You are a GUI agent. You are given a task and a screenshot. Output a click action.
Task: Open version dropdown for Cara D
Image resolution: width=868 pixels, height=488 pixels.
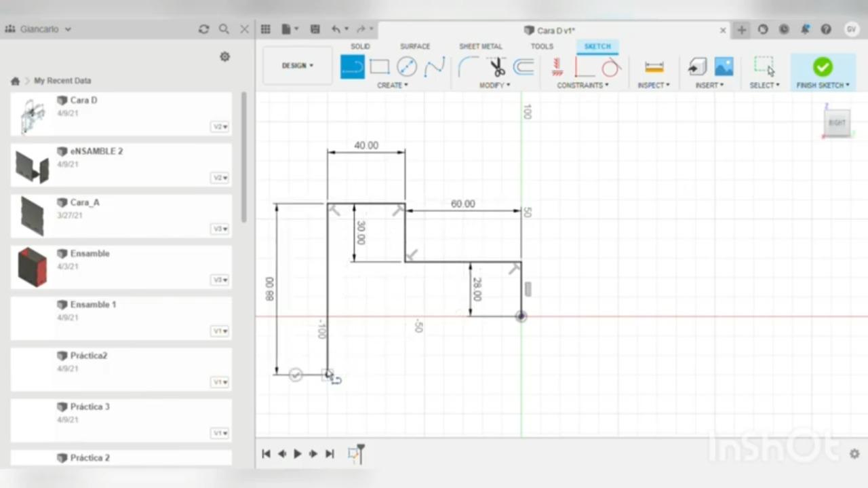(220, 127)
